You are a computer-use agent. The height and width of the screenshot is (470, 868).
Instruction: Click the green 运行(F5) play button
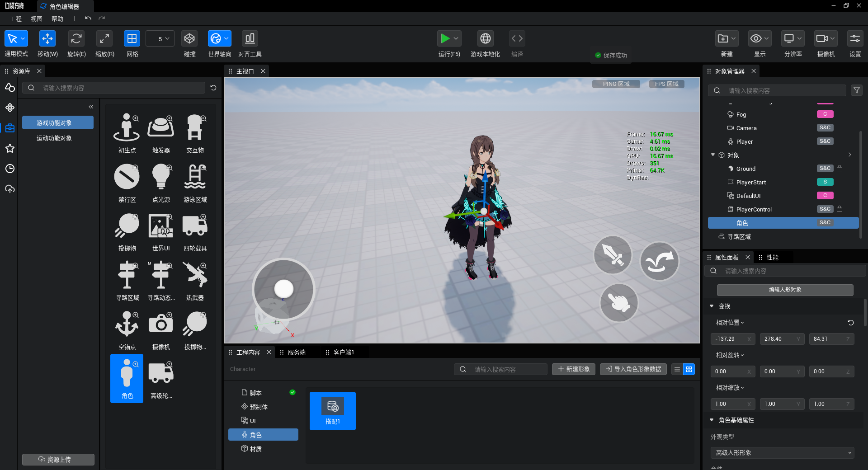coord(445,39)
